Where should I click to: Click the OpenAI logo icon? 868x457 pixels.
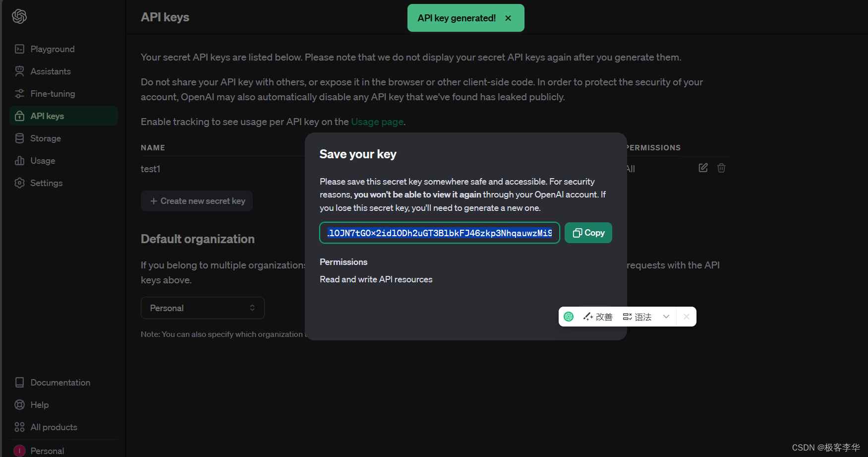[19, 16]
